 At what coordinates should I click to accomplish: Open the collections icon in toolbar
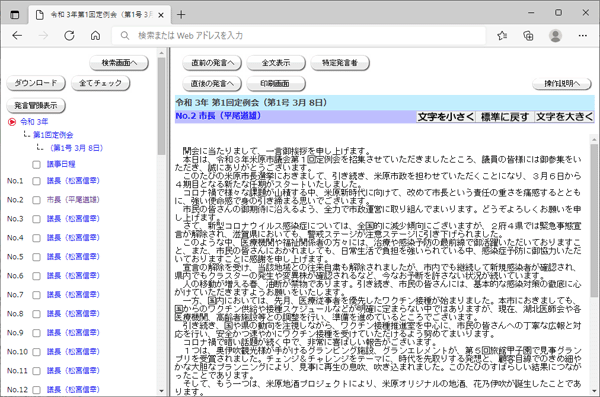528,36
